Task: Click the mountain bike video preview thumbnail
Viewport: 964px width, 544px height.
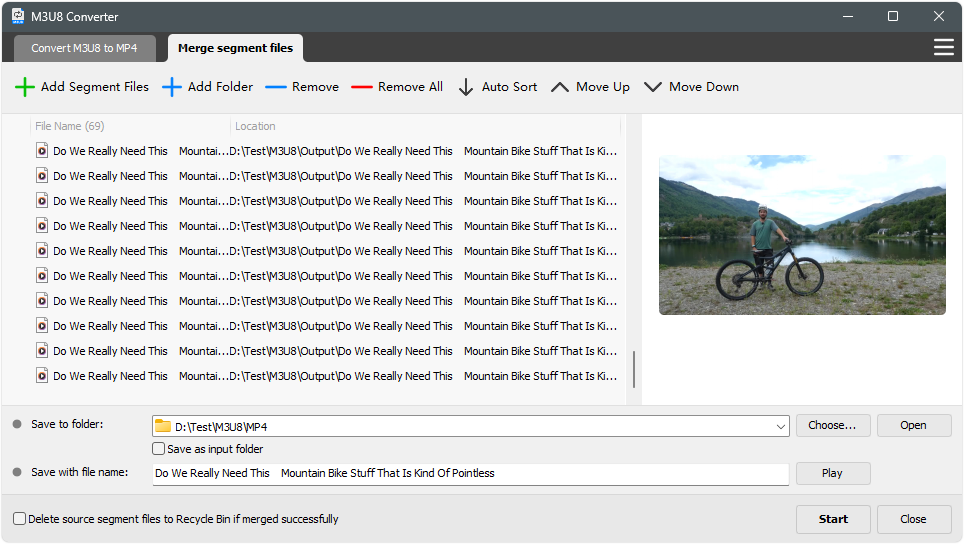Action: click(802, 235)
